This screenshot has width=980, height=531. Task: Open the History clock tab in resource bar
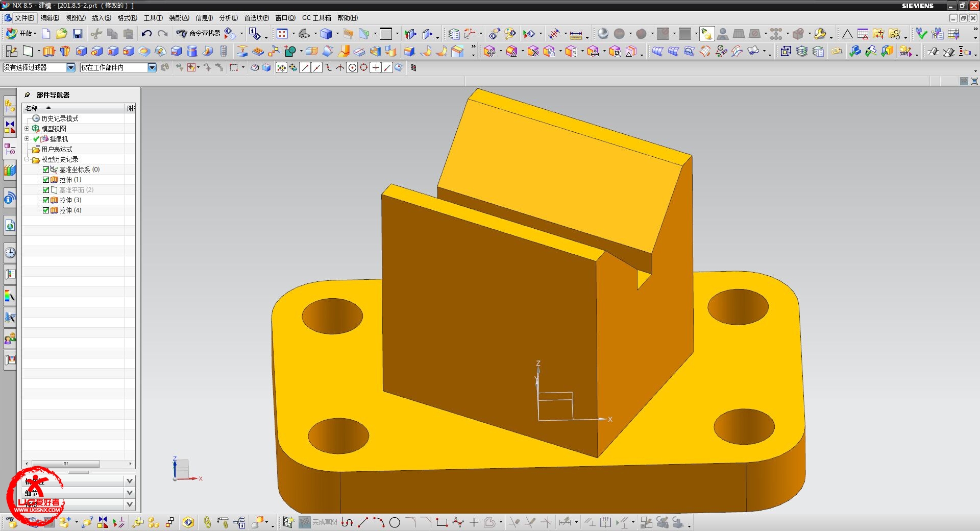(x=10, y=253)
